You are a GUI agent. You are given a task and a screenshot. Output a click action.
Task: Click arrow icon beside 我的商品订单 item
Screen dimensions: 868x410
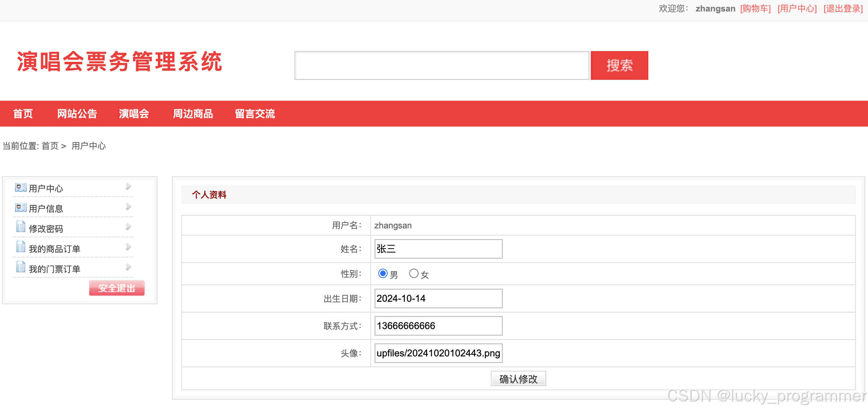click(x=128, y=247)
